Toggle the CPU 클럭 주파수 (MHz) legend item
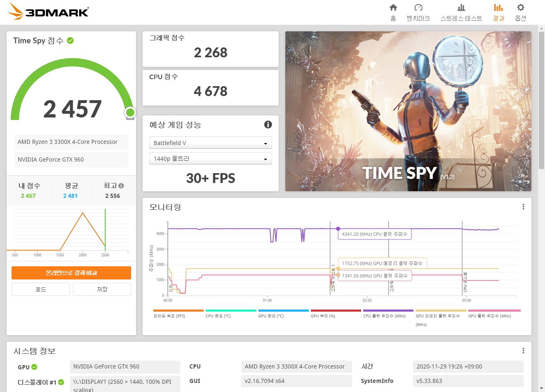Screen dimensions: 545x392 (x=388, y=314)
